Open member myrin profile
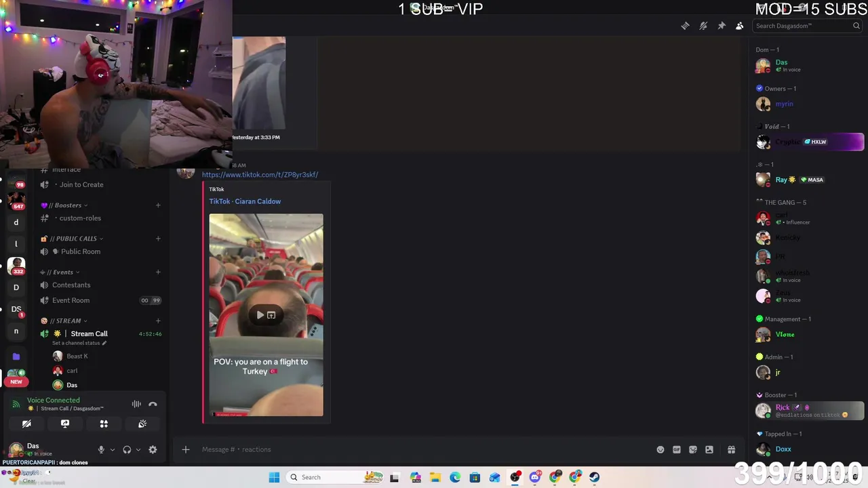Viewport: 868px width, 488px height. point(784,104)
